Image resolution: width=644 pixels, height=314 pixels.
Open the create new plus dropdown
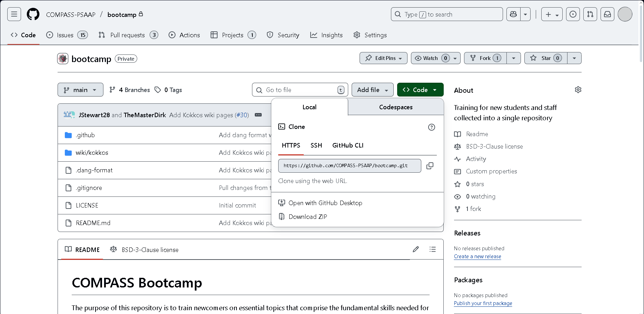pyautogui.click(x=552, y=14)
